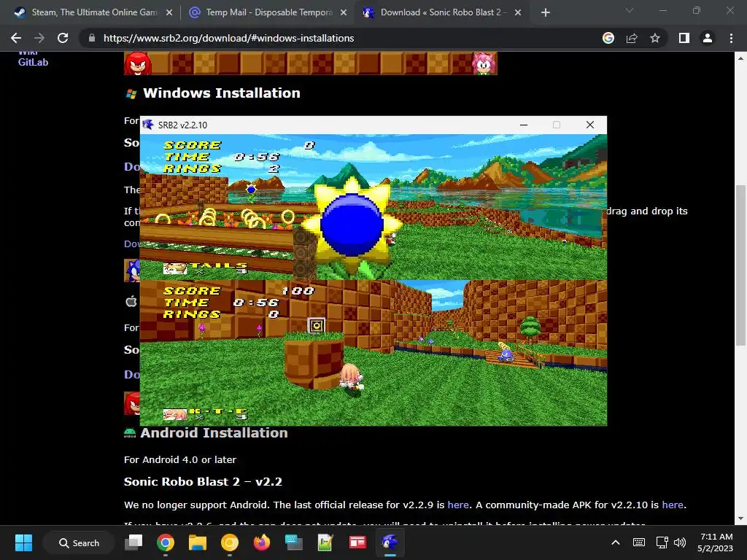Click the Amy icon in the banner
Screen dimensions: 747x560
tap(484, 64)
